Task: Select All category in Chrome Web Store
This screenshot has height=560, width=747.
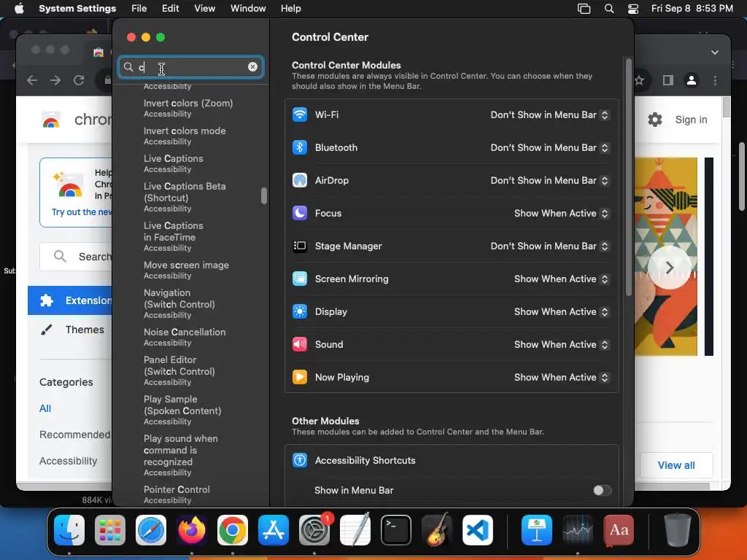Action: [45, 408]
